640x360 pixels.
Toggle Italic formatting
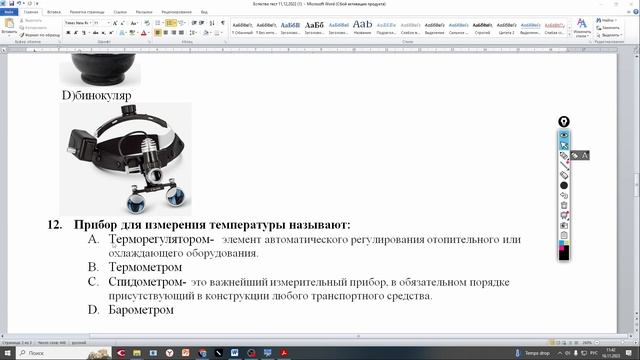[76, 33]
